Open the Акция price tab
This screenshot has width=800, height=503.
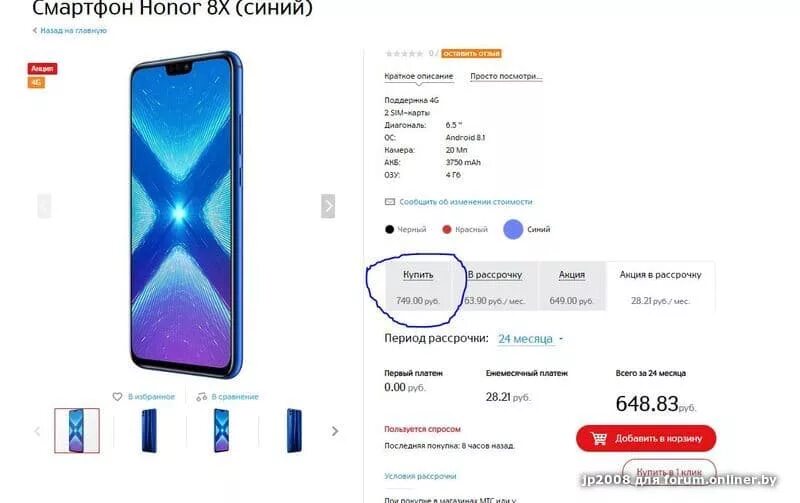coord(571,286)
